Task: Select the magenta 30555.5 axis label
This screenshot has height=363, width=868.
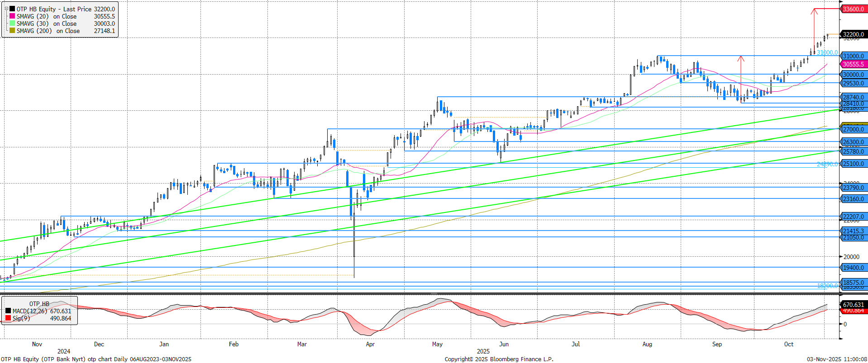Action: pos(853,64)
